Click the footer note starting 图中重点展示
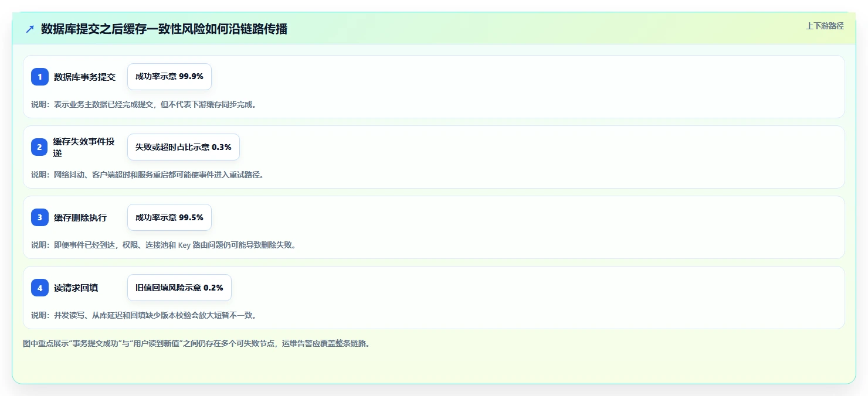 (x=196, y=344)
